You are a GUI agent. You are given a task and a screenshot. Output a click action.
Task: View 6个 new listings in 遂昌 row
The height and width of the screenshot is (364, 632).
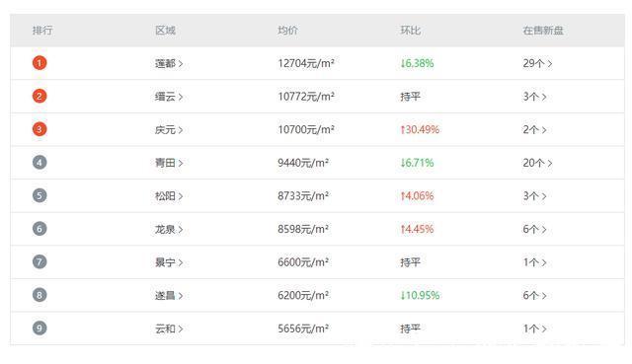[x=535, y=296]
